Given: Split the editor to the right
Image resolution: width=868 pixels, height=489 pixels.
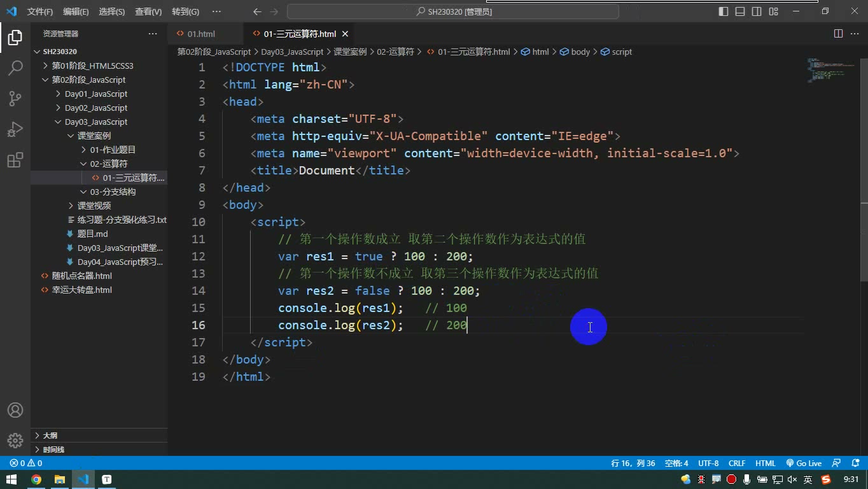Looking at the screenshot, I should tap(838, 34).
